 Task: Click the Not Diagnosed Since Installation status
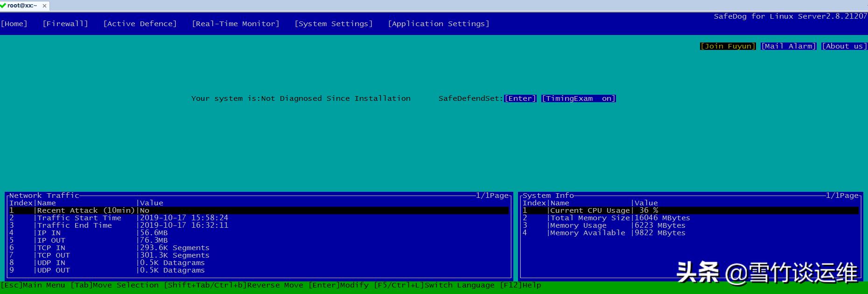pyautogui.click(x=336, y=98)
